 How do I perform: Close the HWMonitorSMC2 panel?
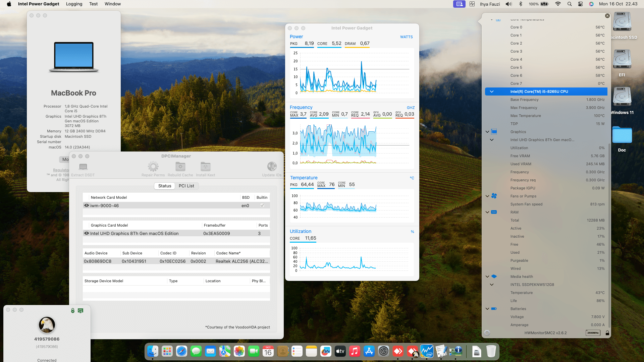click(x=607, y=16)
